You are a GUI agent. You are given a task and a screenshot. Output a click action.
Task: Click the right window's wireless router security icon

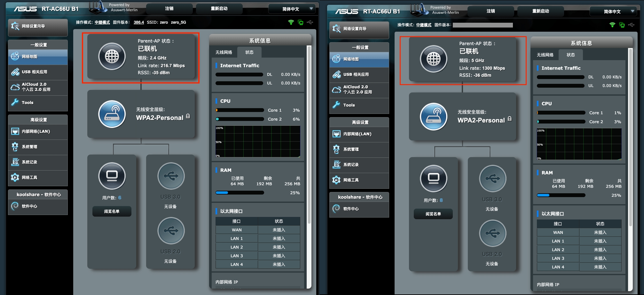point(433,116)
